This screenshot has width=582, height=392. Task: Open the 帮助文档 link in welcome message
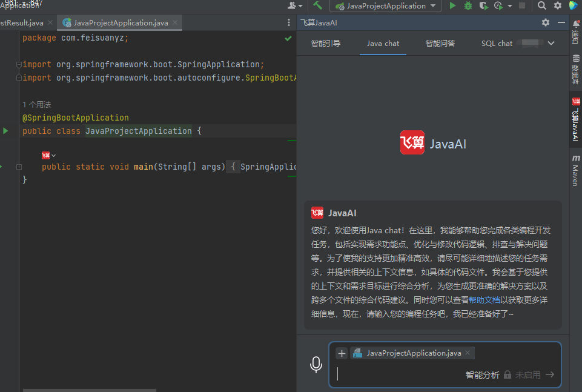click(x=484, y=300)
